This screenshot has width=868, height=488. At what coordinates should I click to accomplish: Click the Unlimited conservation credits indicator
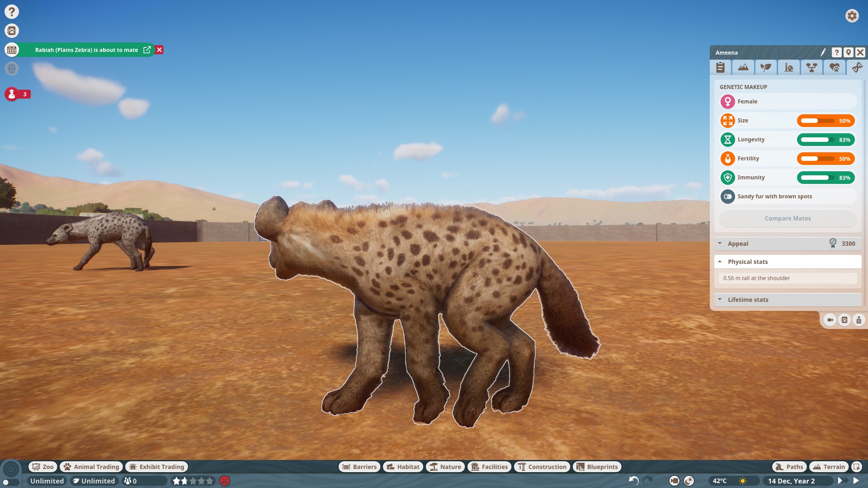[94, 481]
